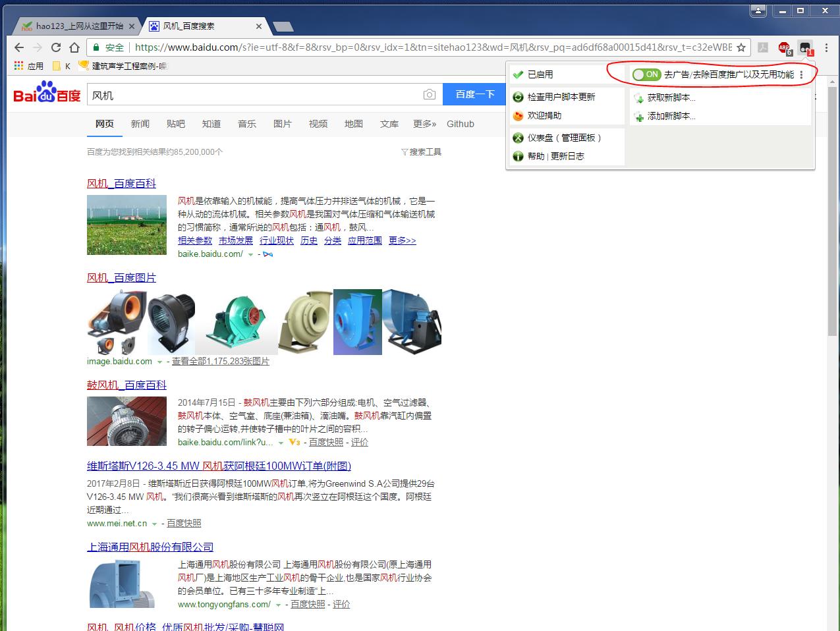This screenshot has width=840, height=631.
Task: Open the Tampermonkey dashboard (仪表盘)
Action: click(564, 136)
